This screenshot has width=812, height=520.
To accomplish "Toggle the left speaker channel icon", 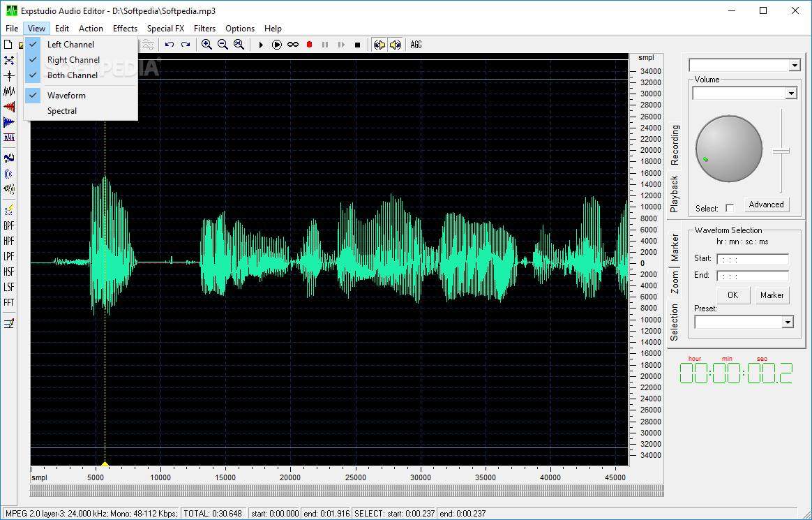I will 379,45.
